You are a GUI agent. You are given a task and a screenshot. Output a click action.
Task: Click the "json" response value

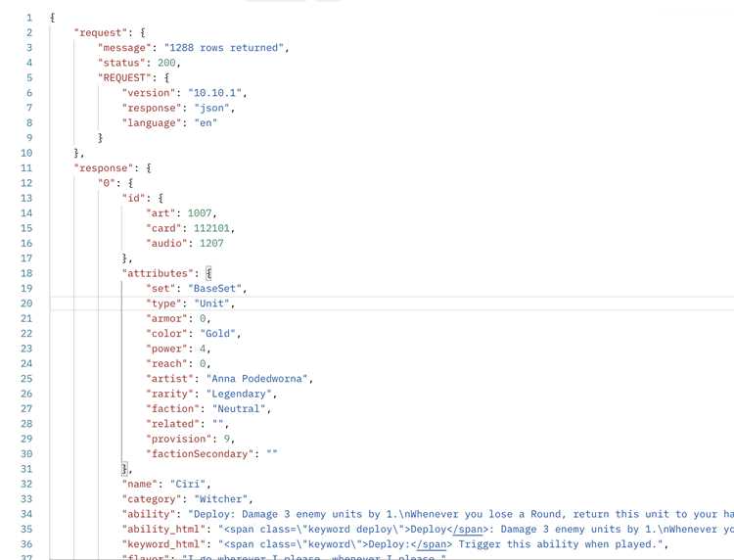tap(212, 108)
